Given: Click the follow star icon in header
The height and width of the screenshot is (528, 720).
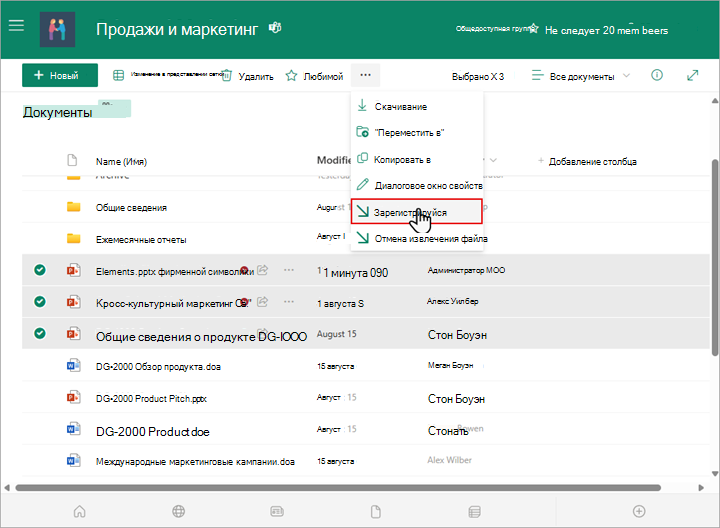Looking at the screenshot, I should [x=533, y=29].
